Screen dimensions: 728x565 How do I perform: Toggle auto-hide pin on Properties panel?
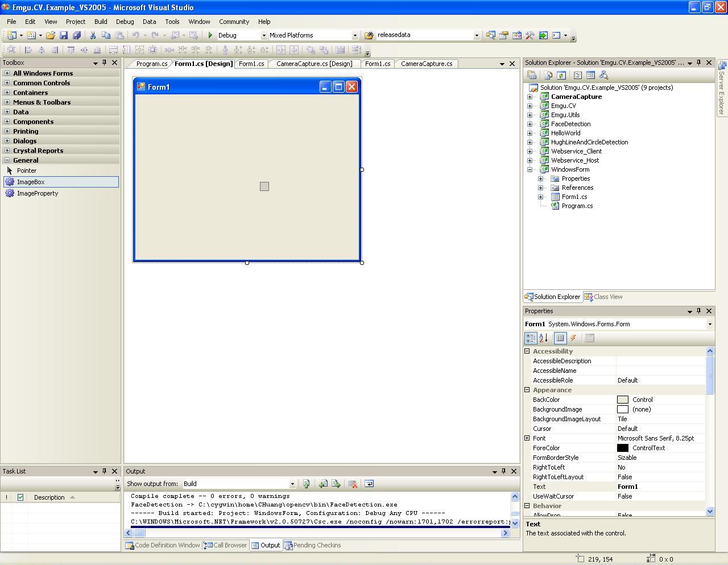pyautogui.click(x=699, y=311)
